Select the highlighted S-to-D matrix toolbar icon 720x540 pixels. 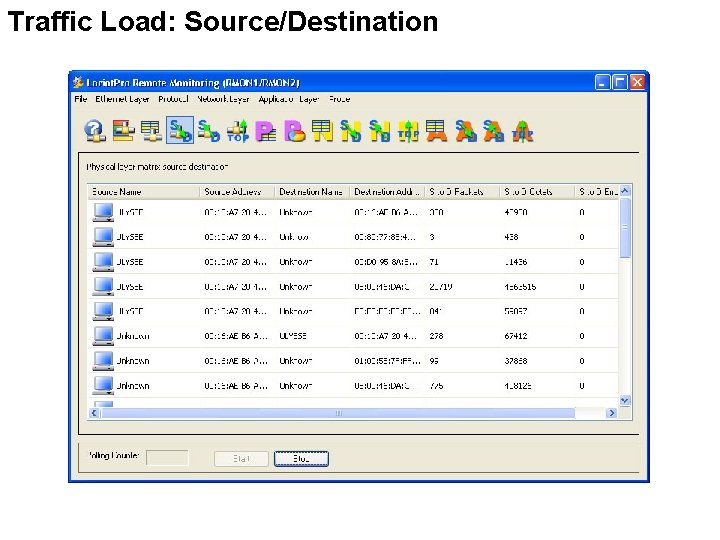180,131
